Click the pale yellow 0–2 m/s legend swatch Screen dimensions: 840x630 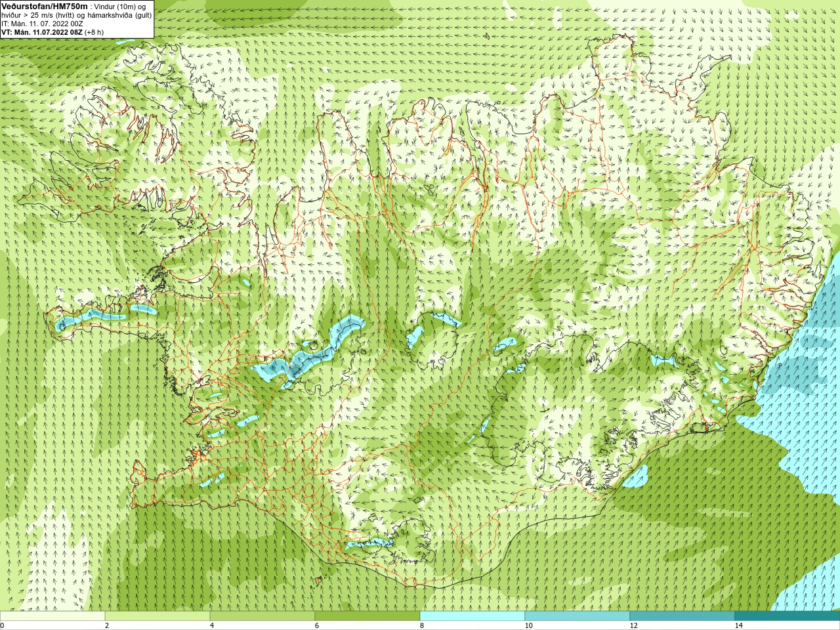coord(52,616)
